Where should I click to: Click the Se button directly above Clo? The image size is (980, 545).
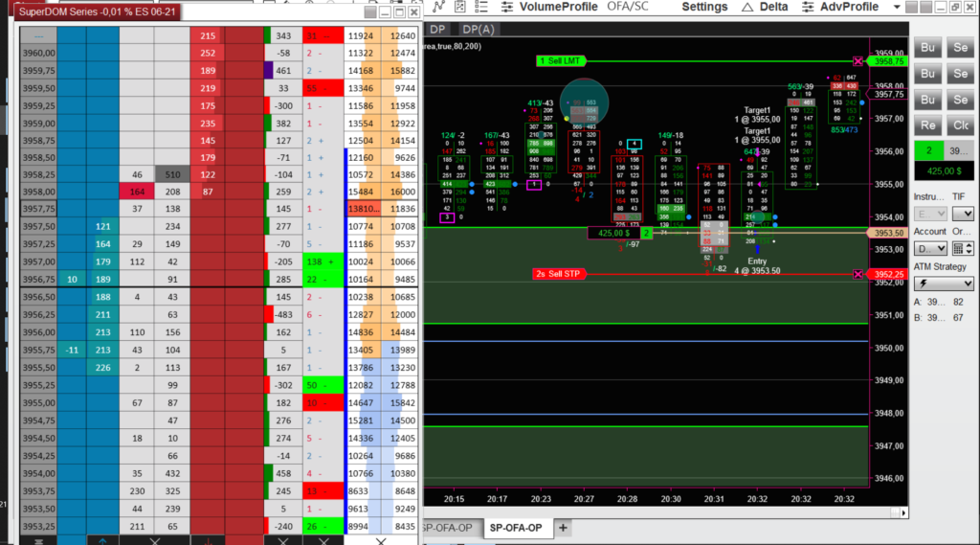pos(961,101)
